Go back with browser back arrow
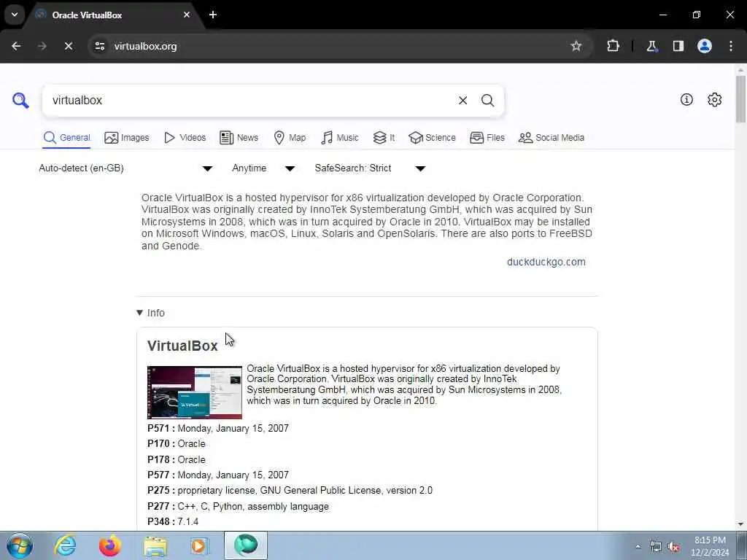 tap(16, 46)
